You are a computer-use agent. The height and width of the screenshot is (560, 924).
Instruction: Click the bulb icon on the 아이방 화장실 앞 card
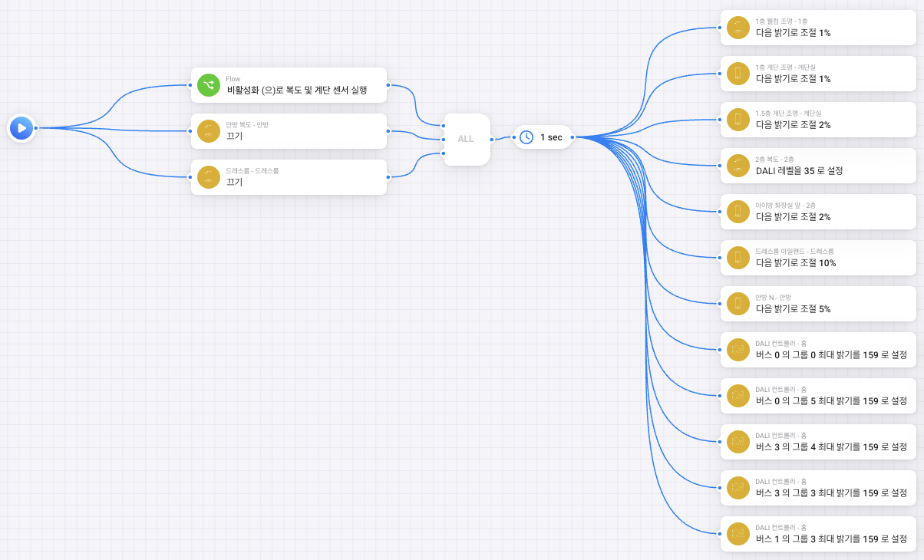pyautogui.click(x=738, y=212)
